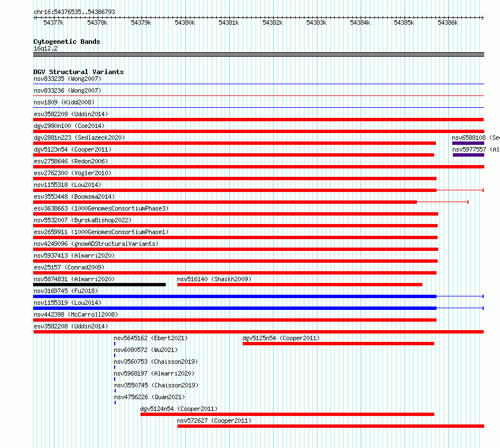Select the esv2762300 (Vogler2010) variant
This screenshot has height=448, width=500.
pyautogui.click(x=72, y=173)
